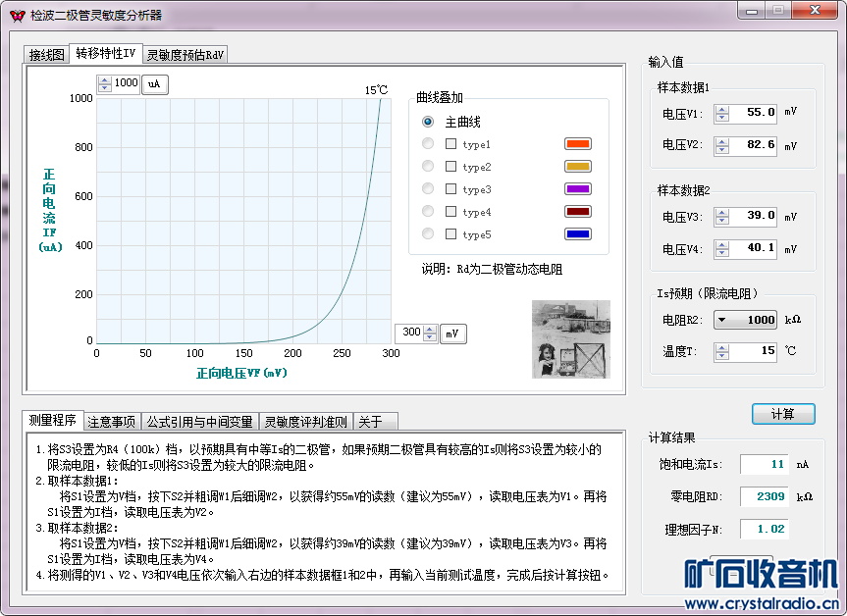Click the 计算 button
847x616 pixels.
783,414
